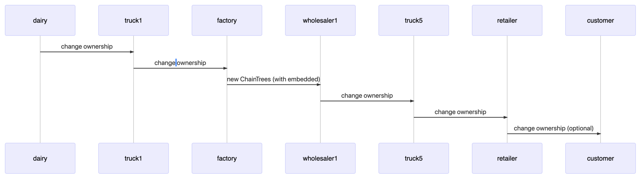Viewport: 644px width, 180px height.
Task: Click the truck1-to-factory change ownership label
Action: click(180, 63)
